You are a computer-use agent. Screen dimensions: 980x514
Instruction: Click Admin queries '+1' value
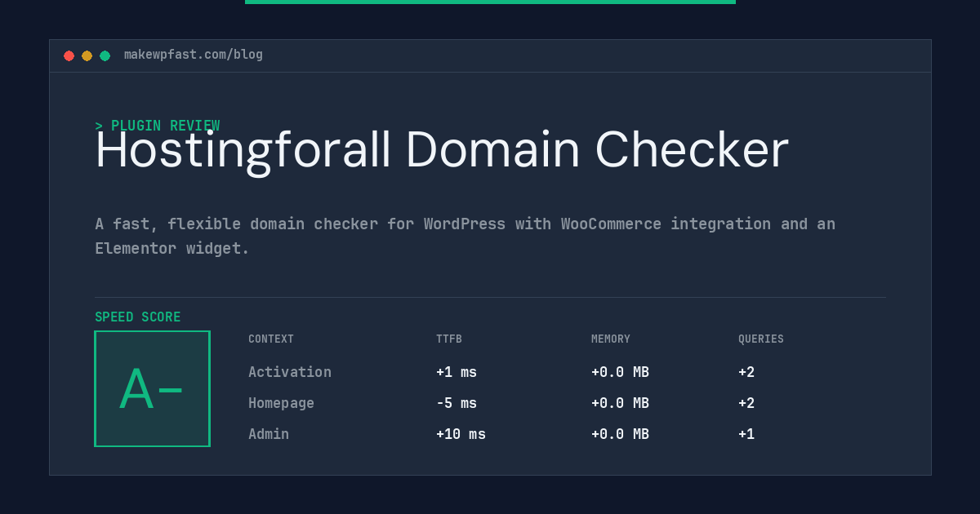[746, 434]
